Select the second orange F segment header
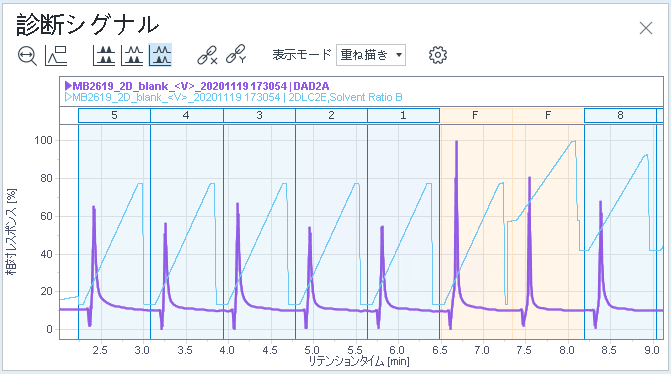The image size is (671, 374). point(548,116)
